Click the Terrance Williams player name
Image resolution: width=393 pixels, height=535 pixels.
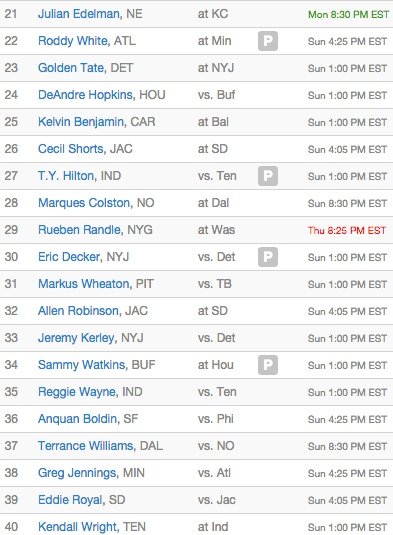[x=86, y=445]
